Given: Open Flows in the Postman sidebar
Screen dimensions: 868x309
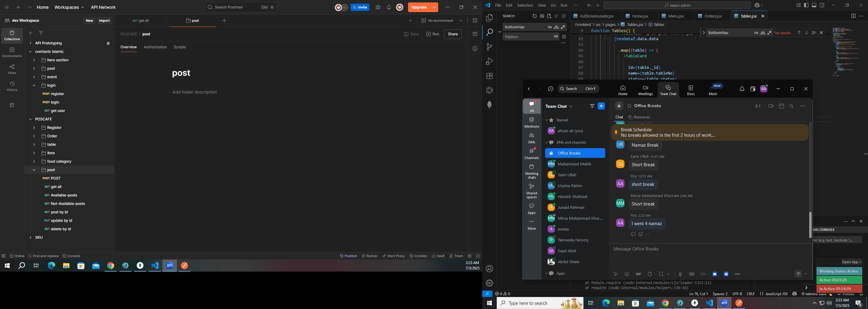Looking at the screenshot, I should (x=12, y=69).
